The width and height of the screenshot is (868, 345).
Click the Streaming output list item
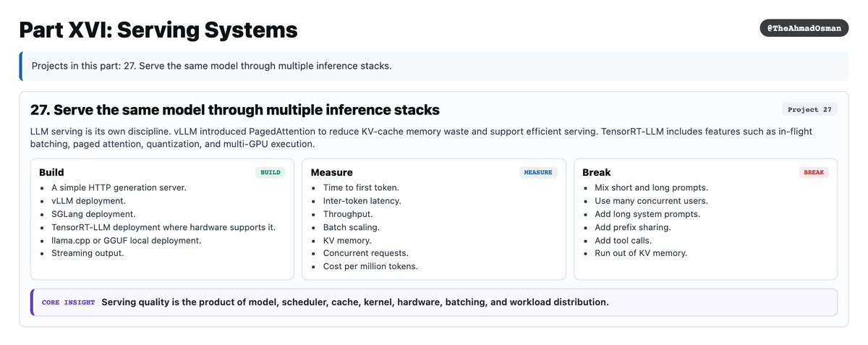click(x=88, y=253)
